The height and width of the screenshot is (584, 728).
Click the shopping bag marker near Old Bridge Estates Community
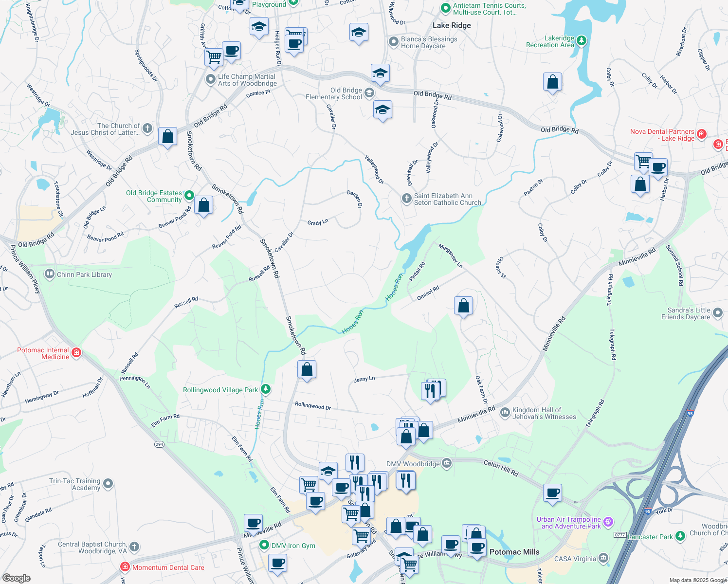point(204,206)
